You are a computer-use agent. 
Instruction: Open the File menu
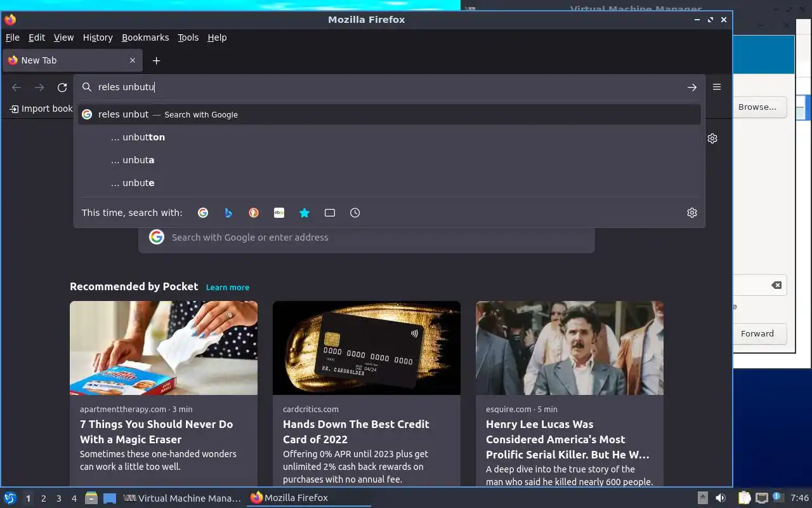tap(13, 37)
